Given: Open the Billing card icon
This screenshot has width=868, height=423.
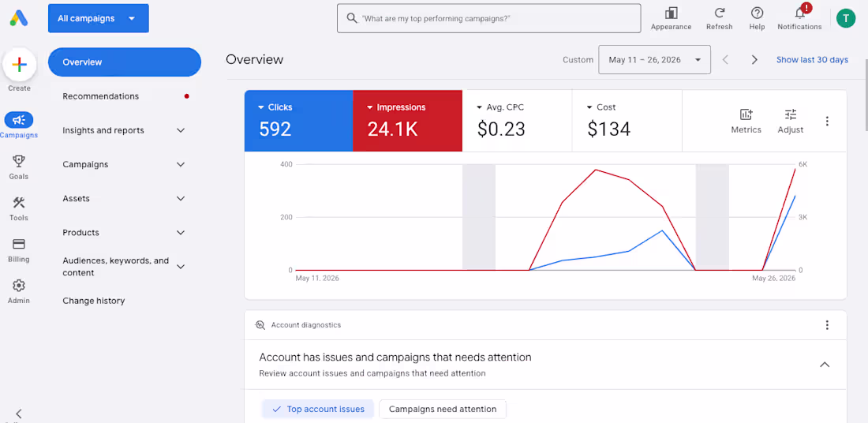Looking at the screenshot, I should 19,244.
